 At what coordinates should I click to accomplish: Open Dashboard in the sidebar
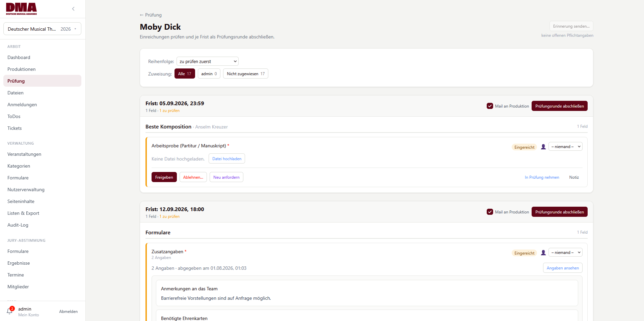pyautogui.click(x=42, y=57)
